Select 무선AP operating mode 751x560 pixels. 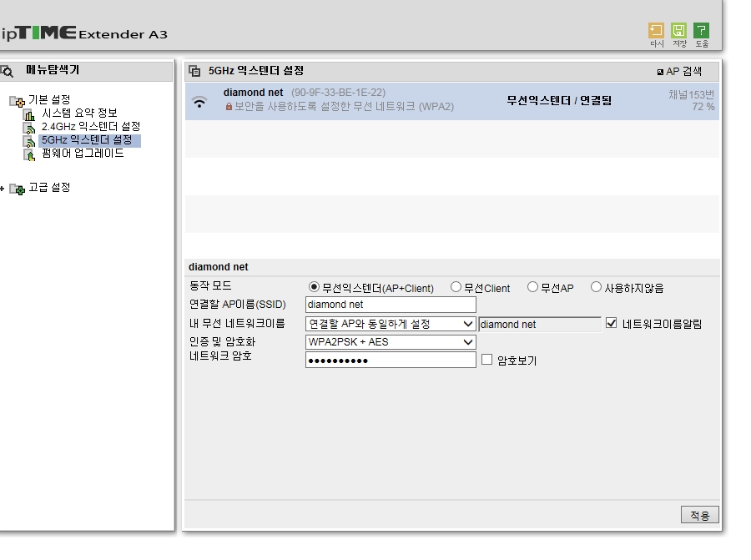click(x=532, y=287)
